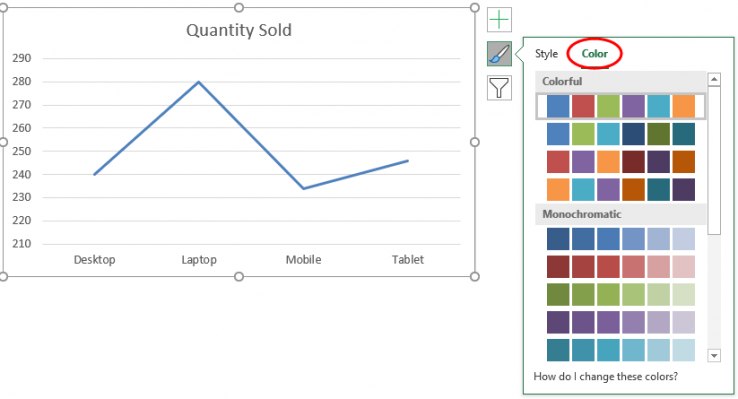This screenshot has height=399, width=738.
Task: Switch to the Style tab
Action: click(x=546, y=54)
